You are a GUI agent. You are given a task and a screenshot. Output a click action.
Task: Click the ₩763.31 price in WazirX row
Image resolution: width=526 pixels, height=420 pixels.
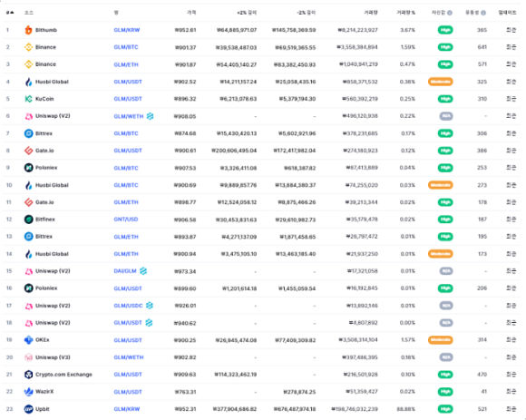(x=185, y=392)
